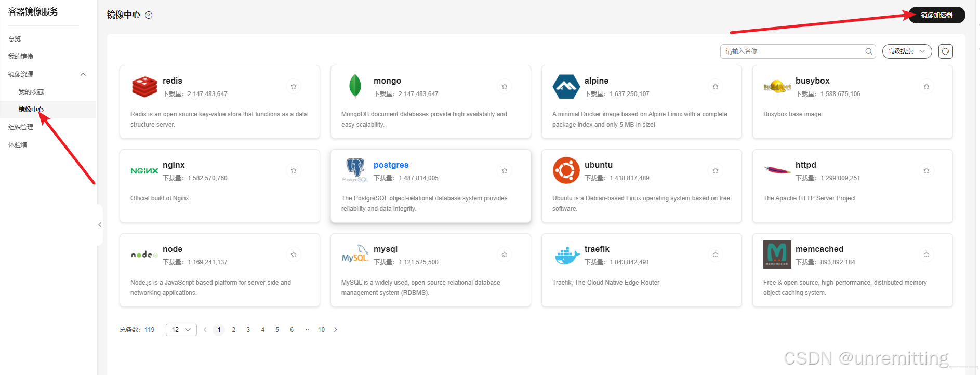Select current page 1
This screenshot has height=375, width=980.
(x=219, y=330)
